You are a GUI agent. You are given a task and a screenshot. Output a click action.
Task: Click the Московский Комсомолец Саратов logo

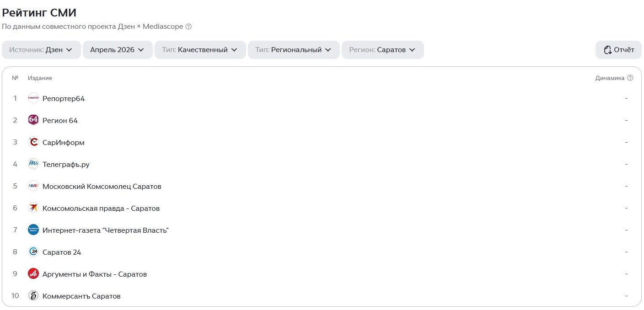click(x=33, y=186)
